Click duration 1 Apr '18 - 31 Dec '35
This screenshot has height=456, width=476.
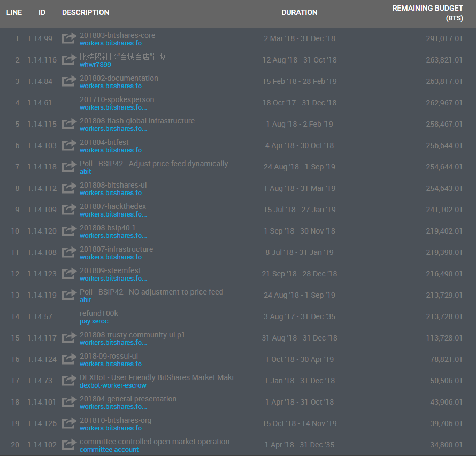(300, 445)
